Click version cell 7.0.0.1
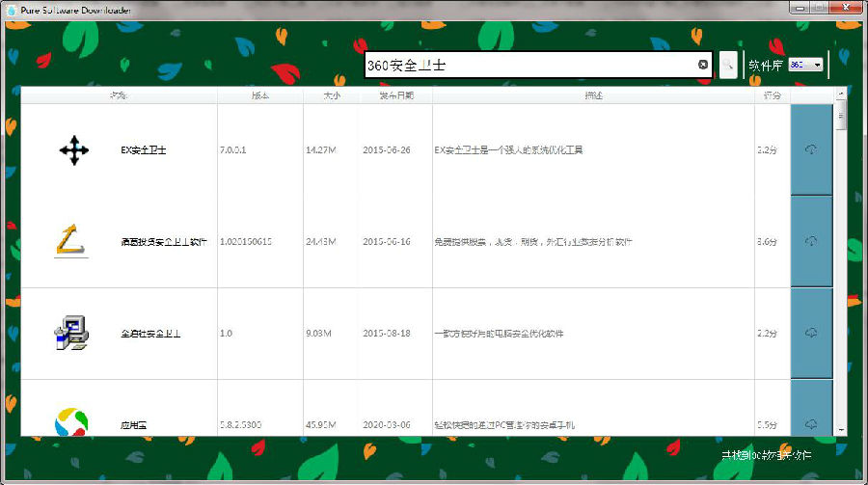 coord(233,150)
